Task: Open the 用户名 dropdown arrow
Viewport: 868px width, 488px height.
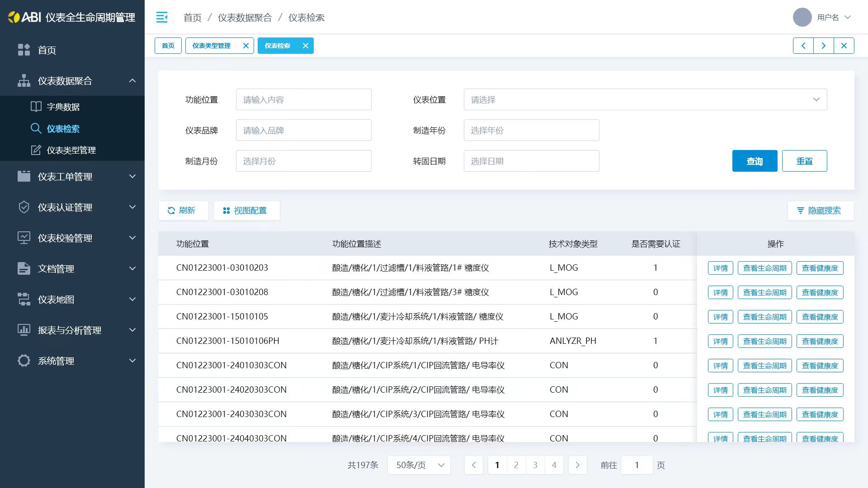Action: tap(848, 17)
